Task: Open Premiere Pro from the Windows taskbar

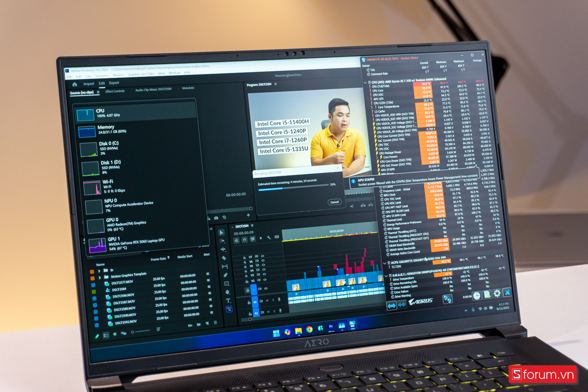Action: (331, 326)
